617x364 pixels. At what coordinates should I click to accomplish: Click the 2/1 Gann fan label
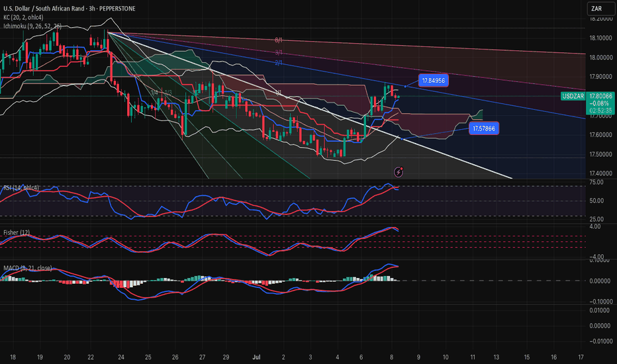(279, 63)
